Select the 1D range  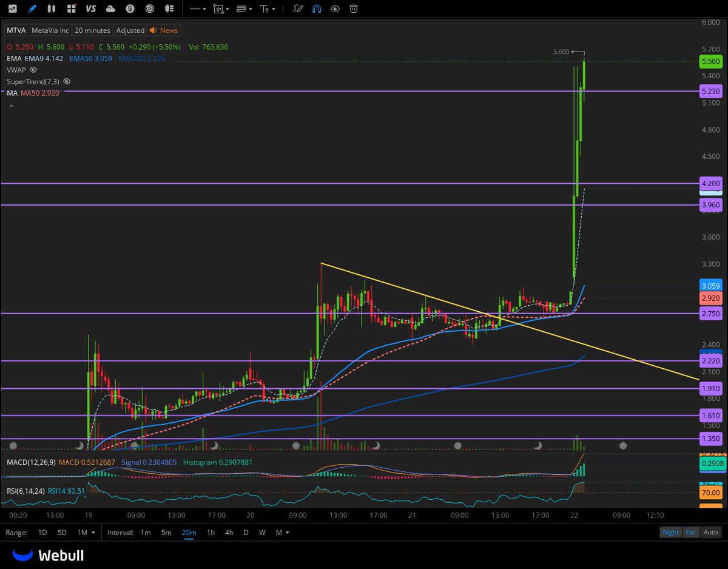tap(42, 533)
